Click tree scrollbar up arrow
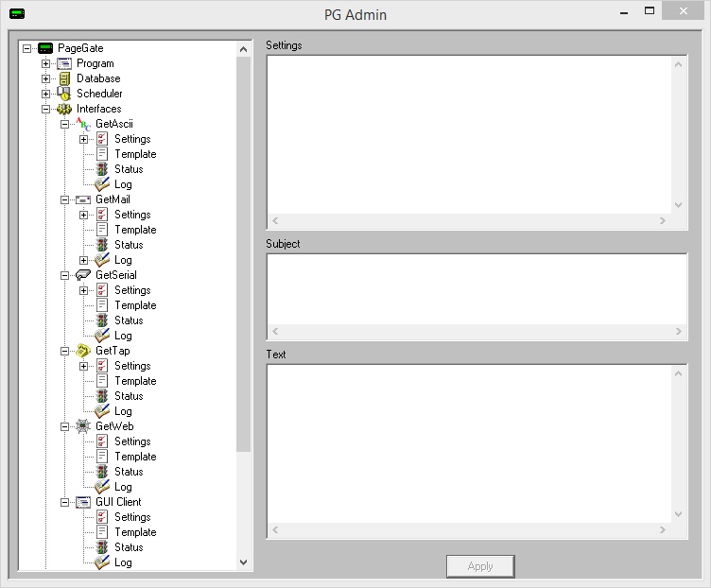711x588 pixels. click(x=244, y=49)
